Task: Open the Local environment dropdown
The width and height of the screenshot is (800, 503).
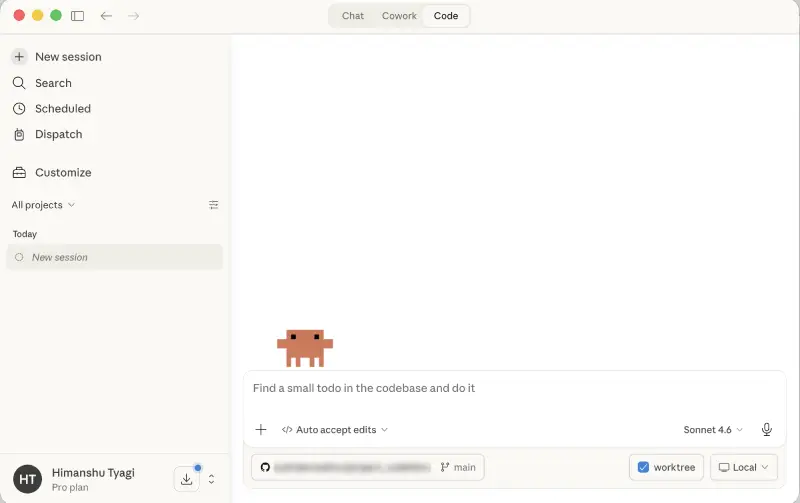Action: 744,467
